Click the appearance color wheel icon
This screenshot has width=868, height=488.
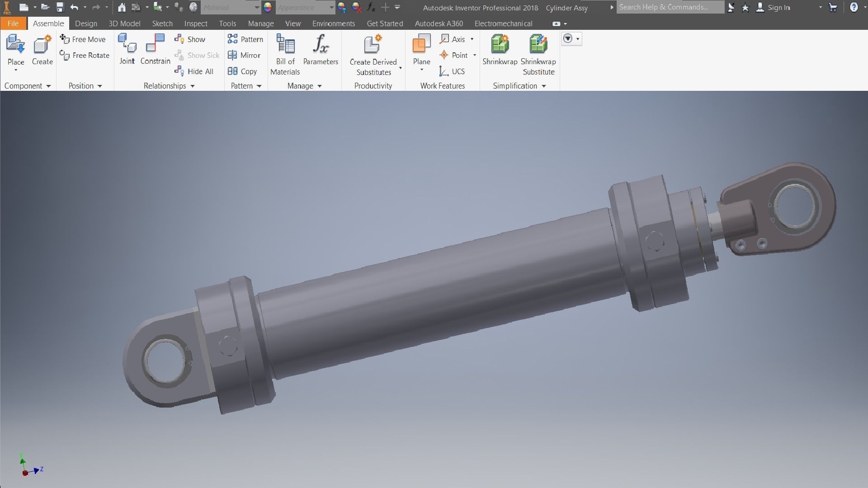click(x=268, y=7)
